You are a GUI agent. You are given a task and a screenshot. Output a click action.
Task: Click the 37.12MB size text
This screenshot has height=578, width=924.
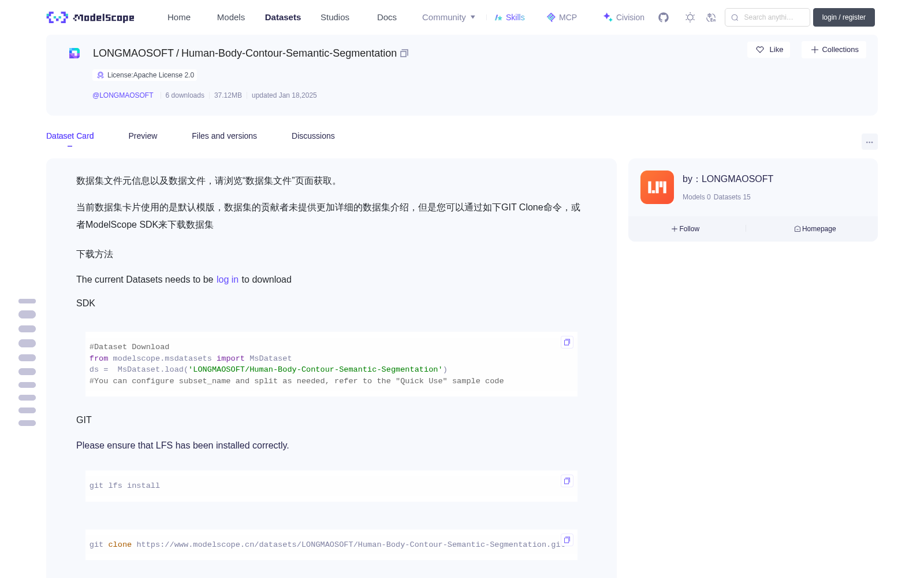coord(228,95)
